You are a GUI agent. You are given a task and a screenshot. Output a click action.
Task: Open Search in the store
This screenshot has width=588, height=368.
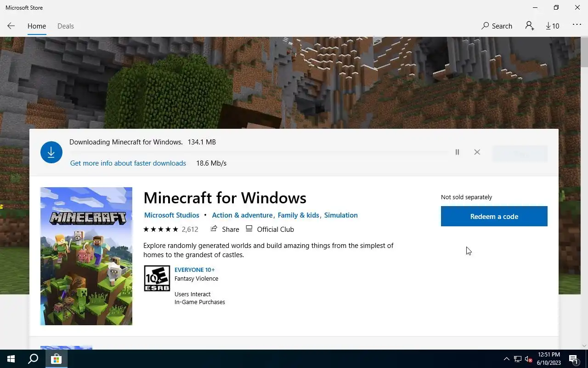click(x=497, y=26)
